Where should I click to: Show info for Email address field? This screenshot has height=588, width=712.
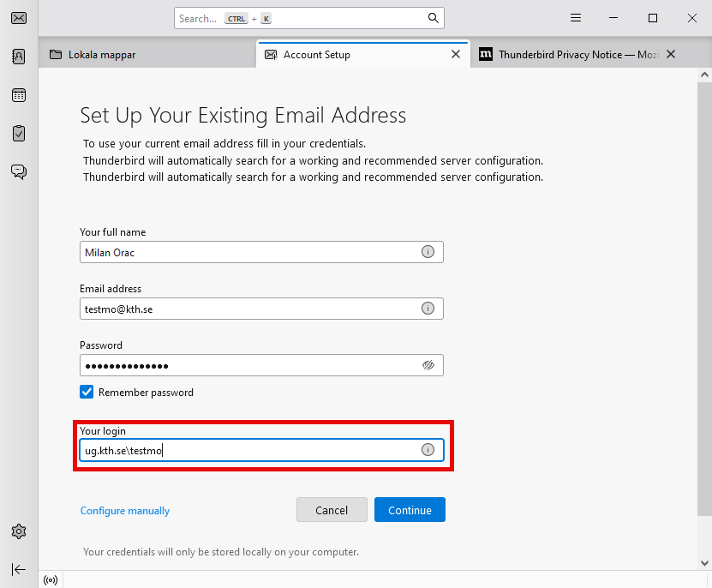428,309
